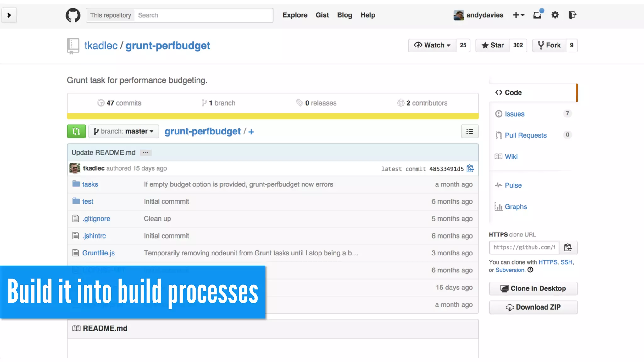Screen dimensions: 644x362
Task: Open the Gruntfile.js file
Action: pos(98,253)
